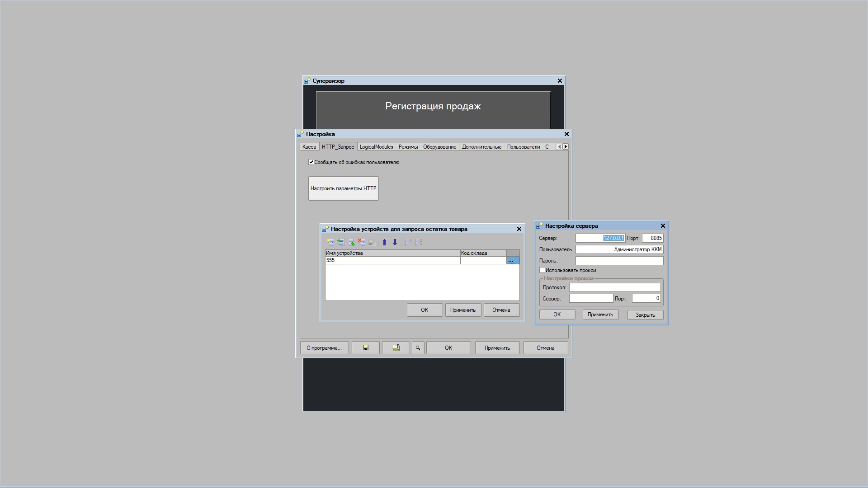Viewport: 868px width, 488px height.
Task: Click the floppy disk save settings button
Action: (x=365, y=347)
